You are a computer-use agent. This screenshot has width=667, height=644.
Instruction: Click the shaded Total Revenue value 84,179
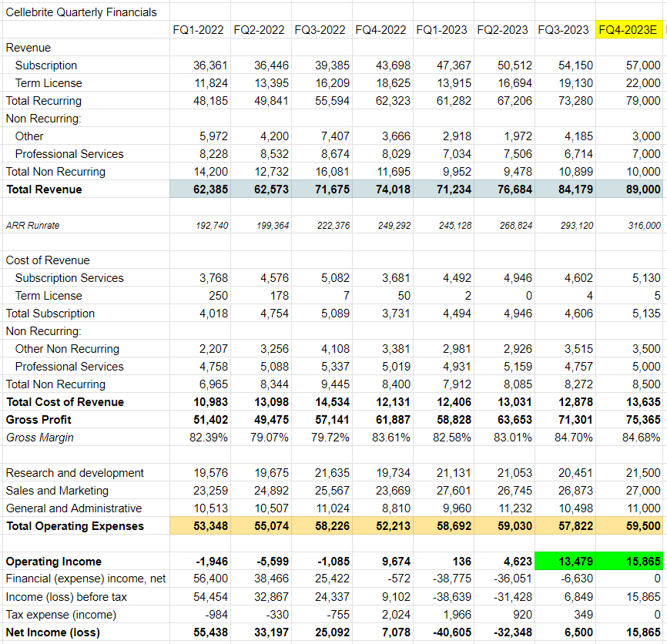pos(569,189)
